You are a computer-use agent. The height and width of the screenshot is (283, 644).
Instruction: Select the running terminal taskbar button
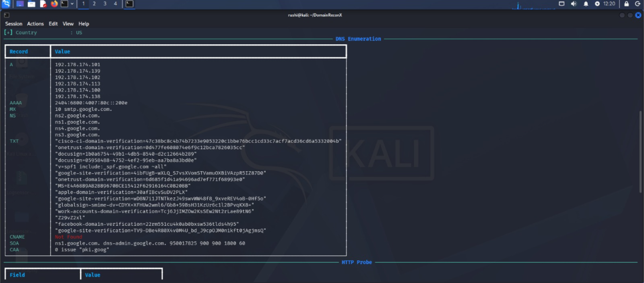[x=129, y=4]
